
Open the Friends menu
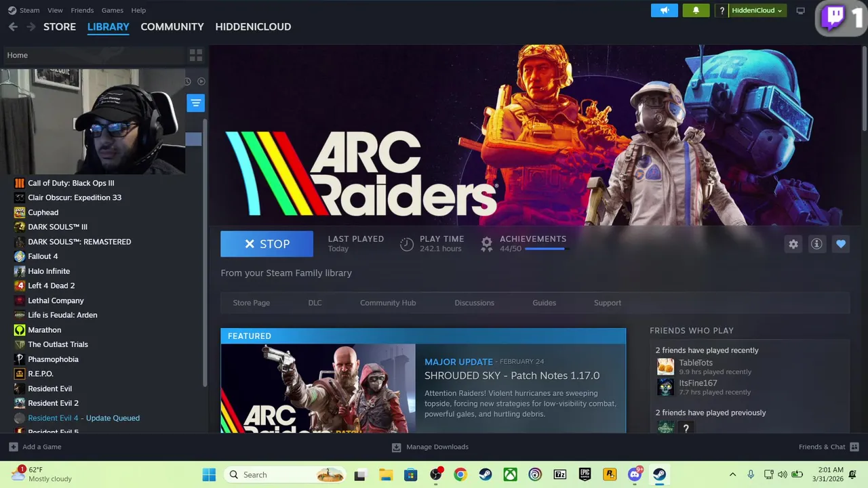click(82, 10)
